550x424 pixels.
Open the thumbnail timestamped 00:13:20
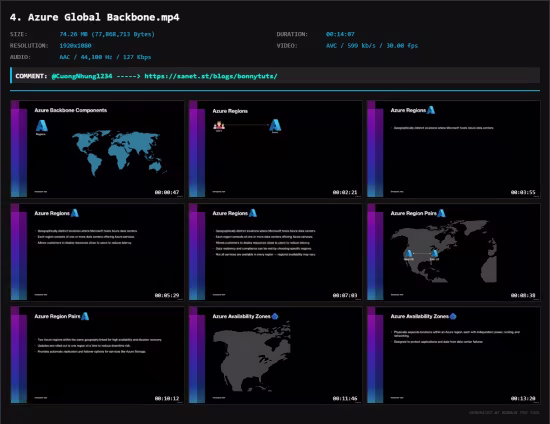(454, 355)
